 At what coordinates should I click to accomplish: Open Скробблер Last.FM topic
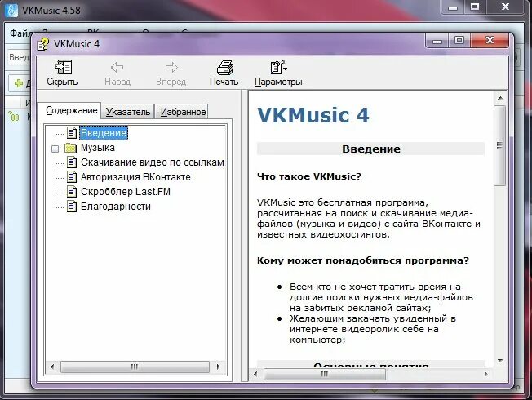click(x=125, y=192)
